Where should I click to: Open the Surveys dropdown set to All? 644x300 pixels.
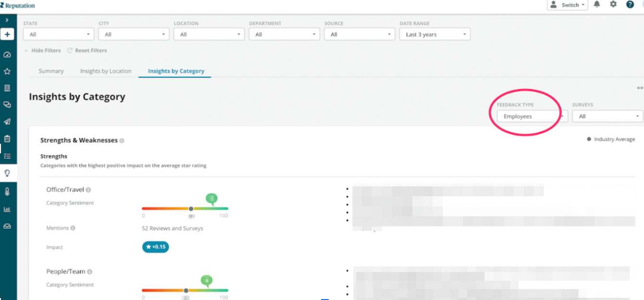[x=607, y=116]
